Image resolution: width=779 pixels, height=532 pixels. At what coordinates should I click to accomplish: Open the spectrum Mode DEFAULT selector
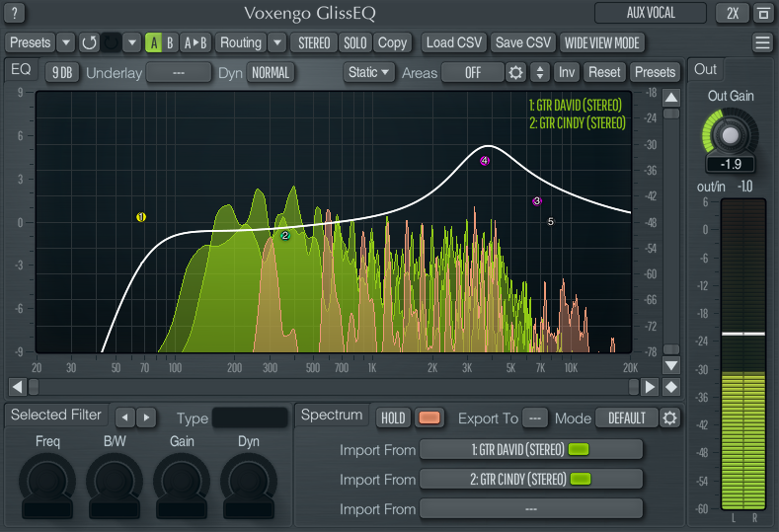pyautogui.click(x=627, y=418)
